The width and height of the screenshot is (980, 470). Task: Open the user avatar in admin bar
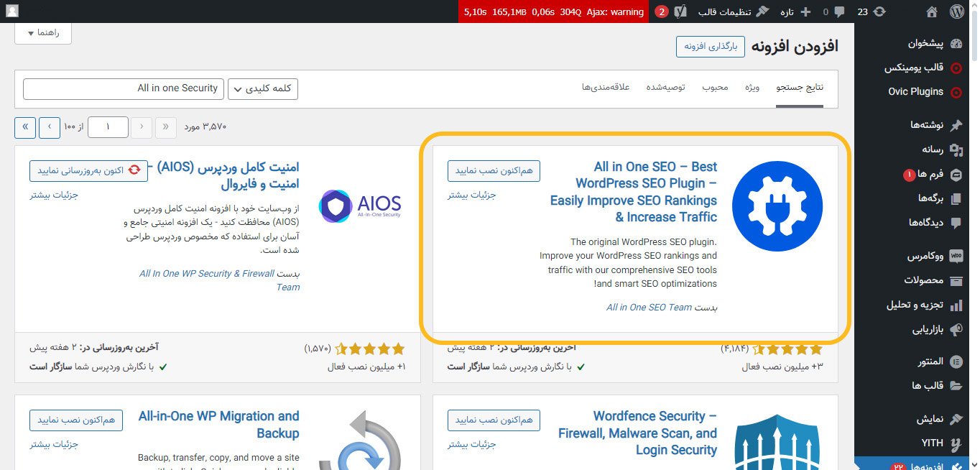[11, 11]
